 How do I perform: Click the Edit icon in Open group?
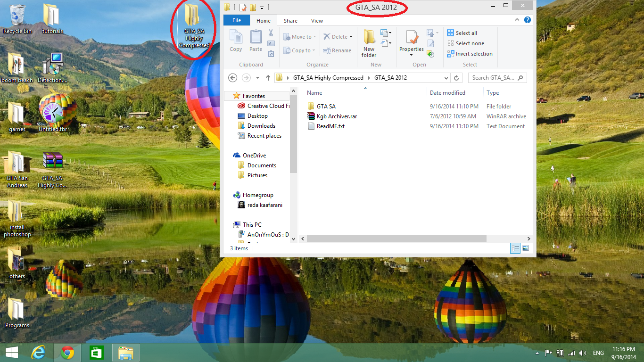[430, 43]
